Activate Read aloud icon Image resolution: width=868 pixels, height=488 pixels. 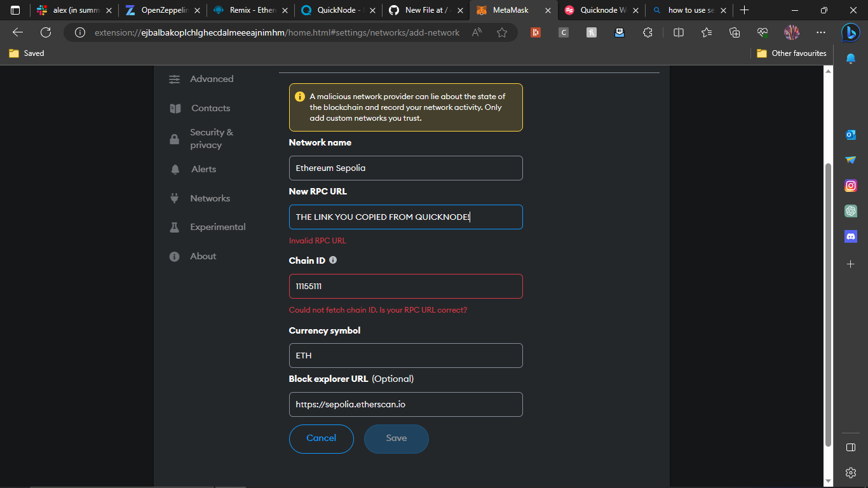coord(477,32)
